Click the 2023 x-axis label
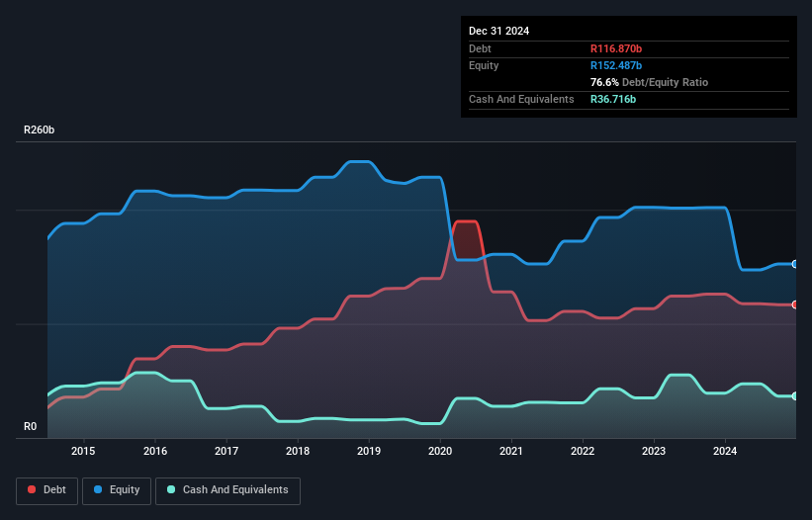This screenshot has width=812, height=520. point(654,451)
